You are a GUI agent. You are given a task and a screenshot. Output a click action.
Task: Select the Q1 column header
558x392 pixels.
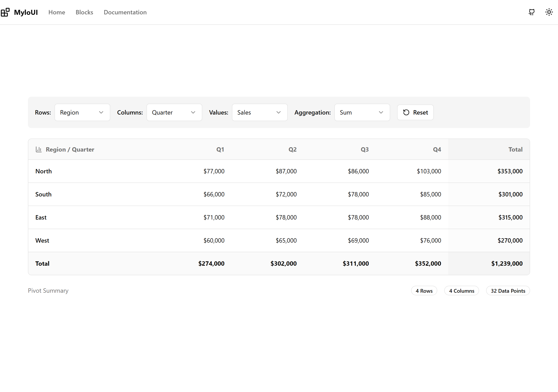(220, 149)
